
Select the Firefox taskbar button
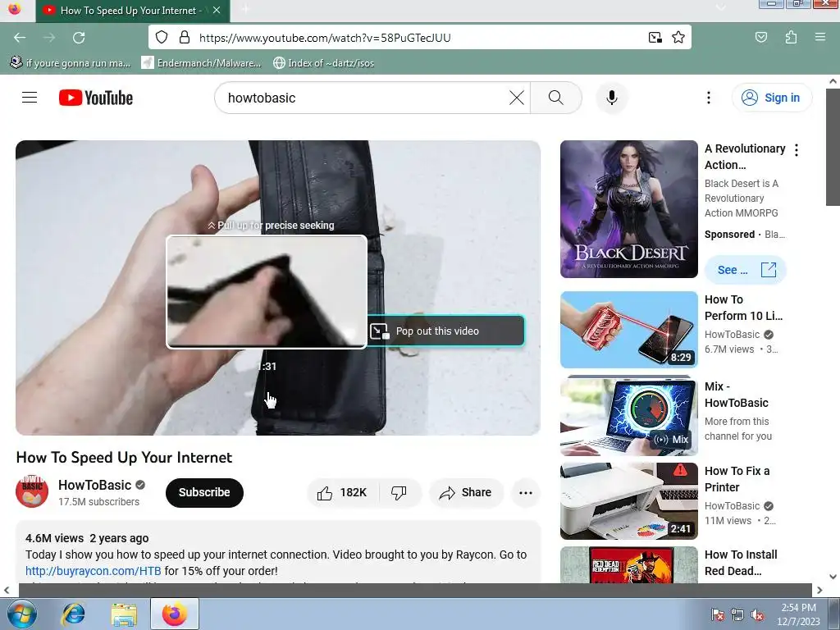pyautogui.click(x=175, y=614)
